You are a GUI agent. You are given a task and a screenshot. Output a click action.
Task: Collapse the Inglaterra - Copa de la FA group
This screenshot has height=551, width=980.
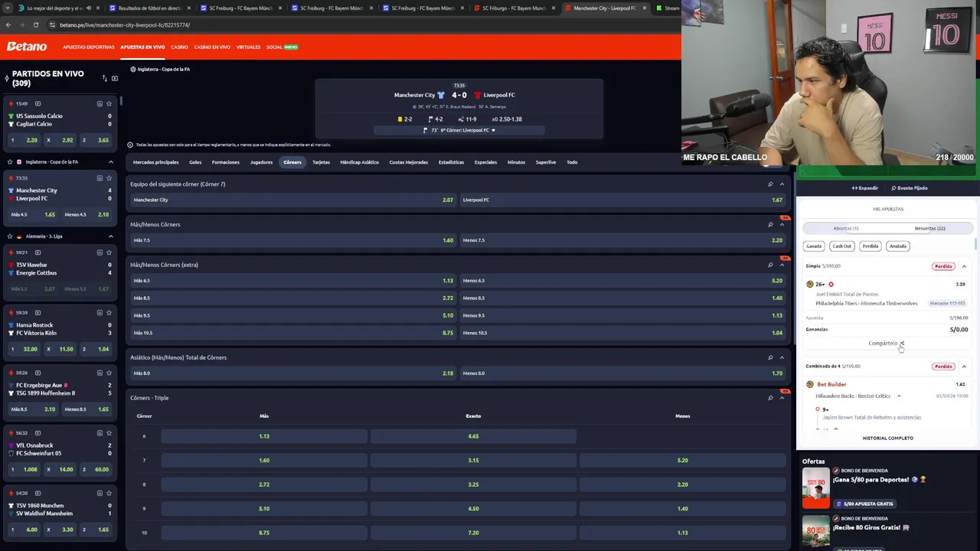(110, 161)
